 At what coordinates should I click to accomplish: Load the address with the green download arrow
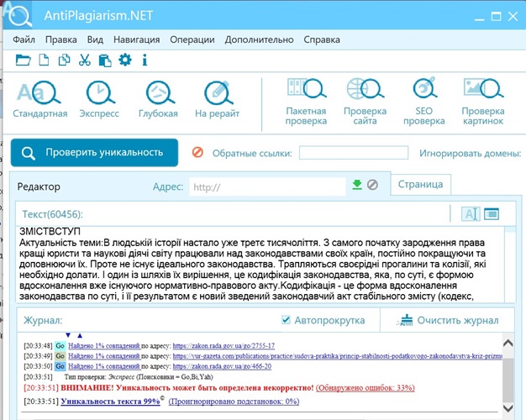(x=357, y=185)
